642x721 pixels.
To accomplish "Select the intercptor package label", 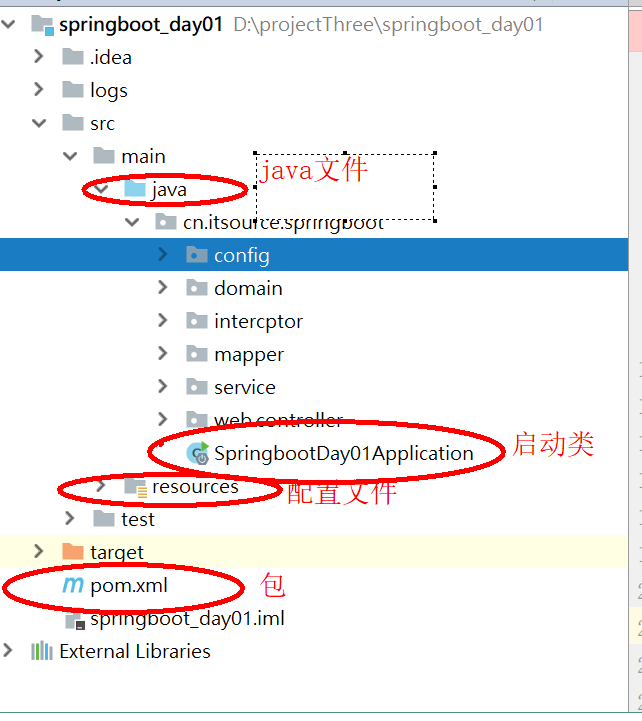I will tap(258, 322).
